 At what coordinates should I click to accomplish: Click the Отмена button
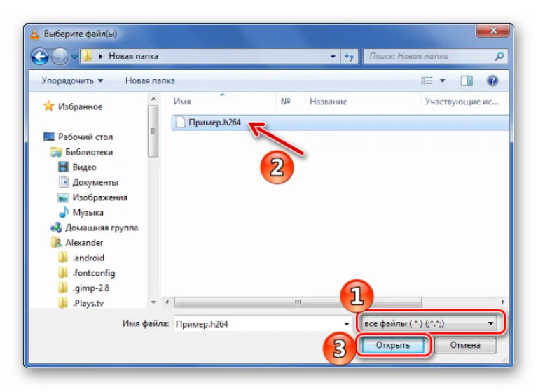[465, 345]
